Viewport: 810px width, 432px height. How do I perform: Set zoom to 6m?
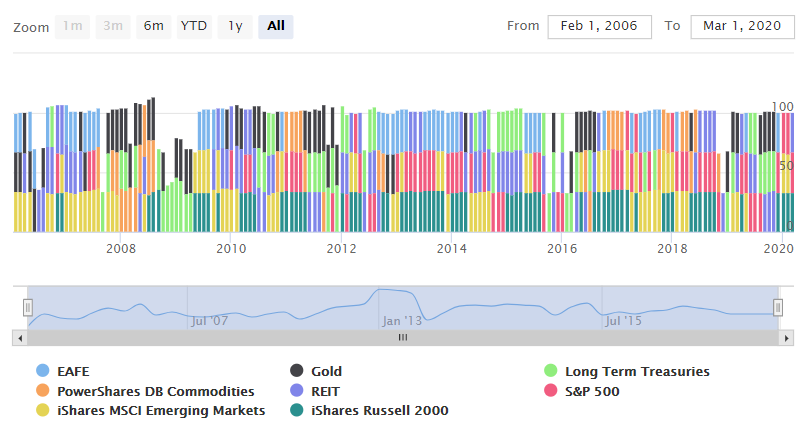[x=153, y=26]
